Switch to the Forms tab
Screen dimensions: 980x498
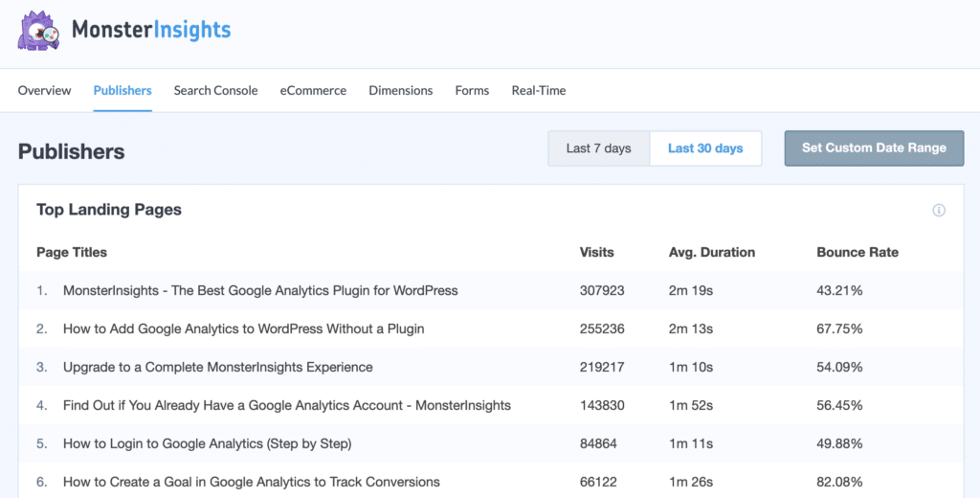[472, 90]
